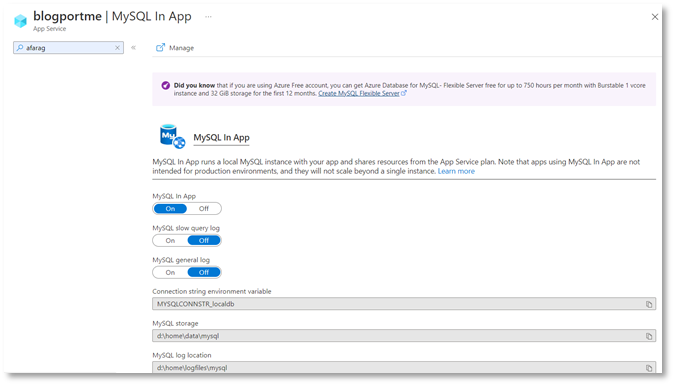Viewport: 675px width, 386px height.
Task: Click the search magnifier icon in the filter box
Action: point(20,48)
